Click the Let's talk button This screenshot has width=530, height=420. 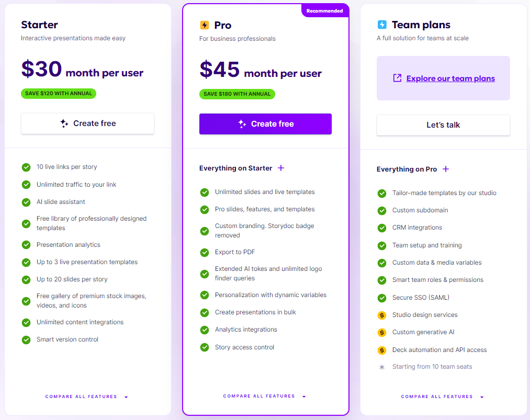coord(443,125)
